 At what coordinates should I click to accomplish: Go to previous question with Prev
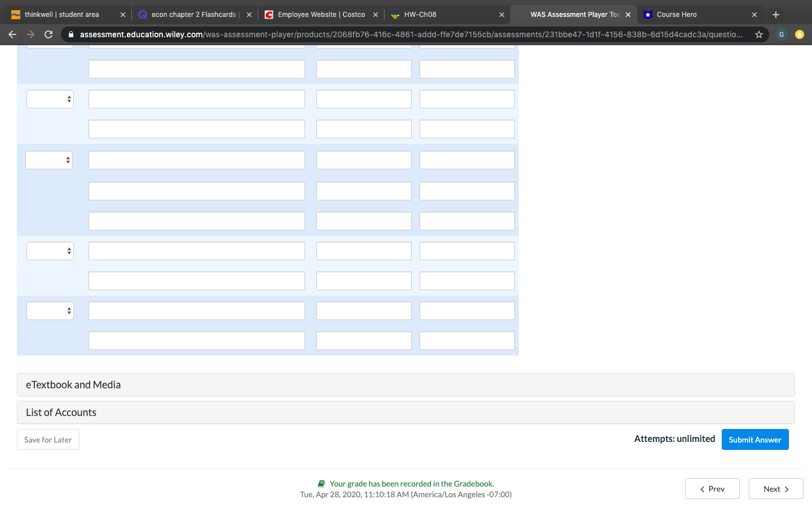click(712, 489)
